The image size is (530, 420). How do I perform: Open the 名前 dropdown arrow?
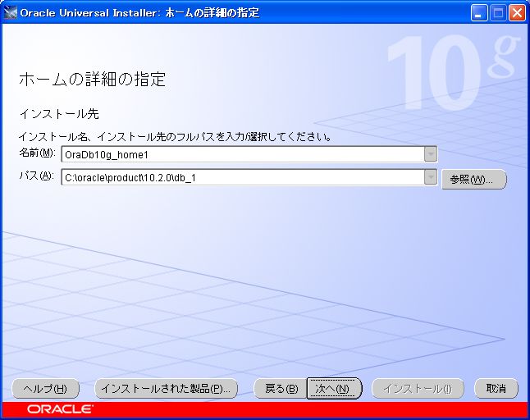point(431,155)
